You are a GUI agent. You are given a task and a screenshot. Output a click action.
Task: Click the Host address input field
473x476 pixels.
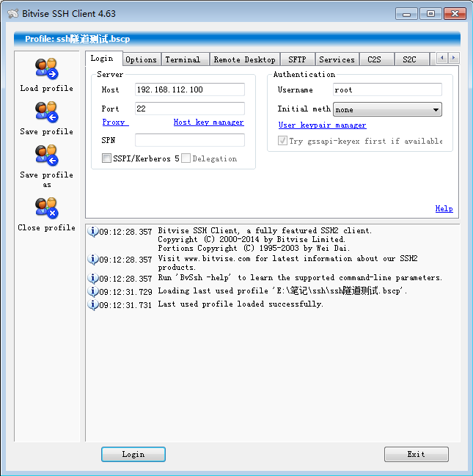point(189,89)
